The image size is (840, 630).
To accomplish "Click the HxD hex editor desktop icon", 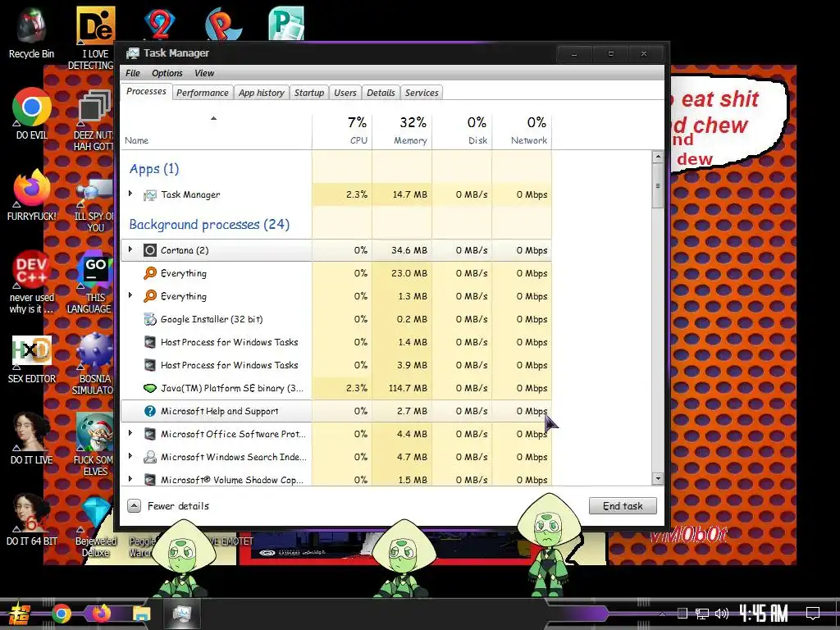I will (x=32, y=359).
